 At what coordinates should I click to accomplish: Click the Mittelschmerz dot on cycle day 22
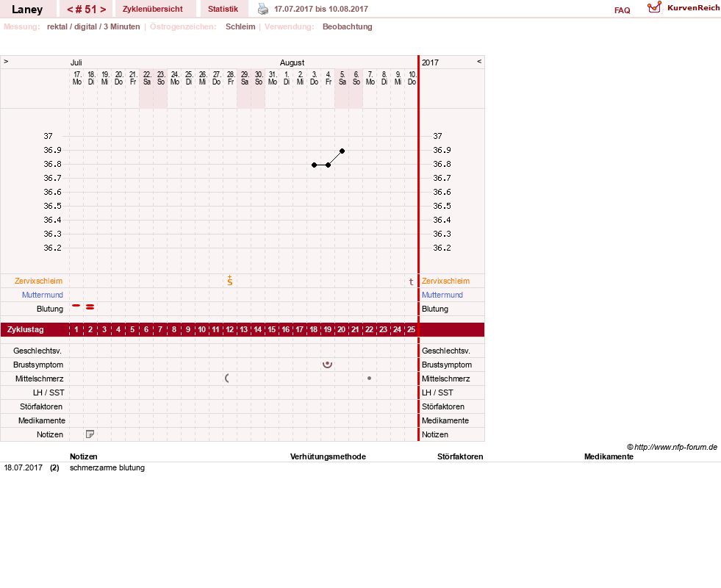pos(369,378)
